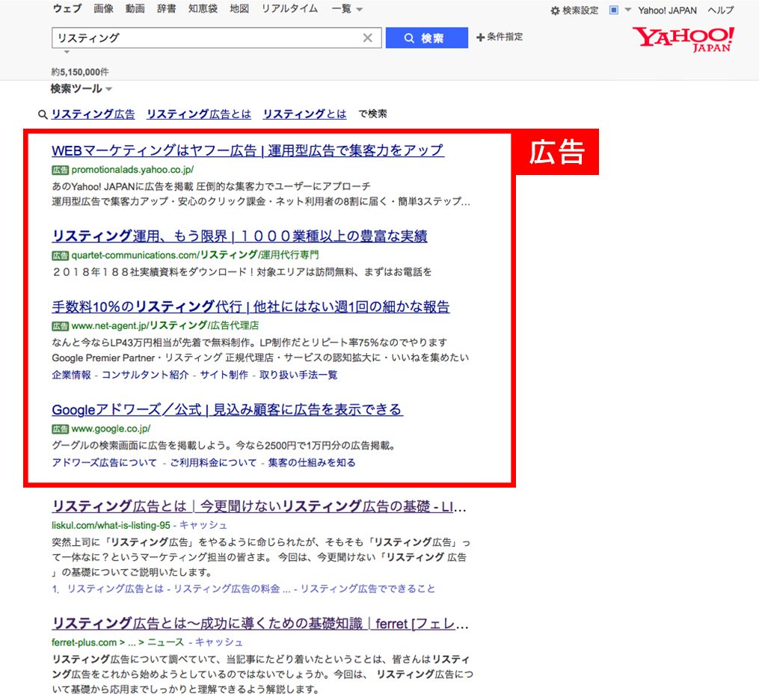The width and height of the screenshot is (759, 700).
Task: Switch to the ウェブ search tab
Action: (67, 9)
